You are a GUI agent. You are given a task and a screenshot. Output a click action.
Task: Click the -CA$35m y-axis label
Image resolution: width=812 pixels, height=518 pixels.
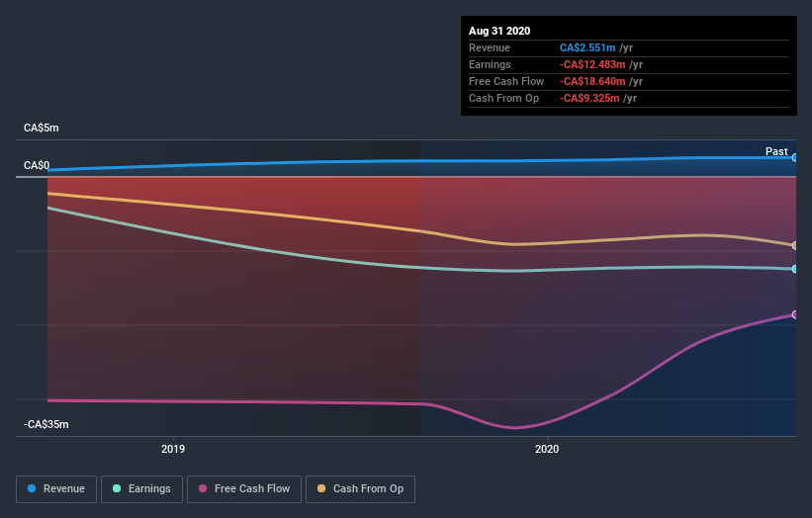46,424
